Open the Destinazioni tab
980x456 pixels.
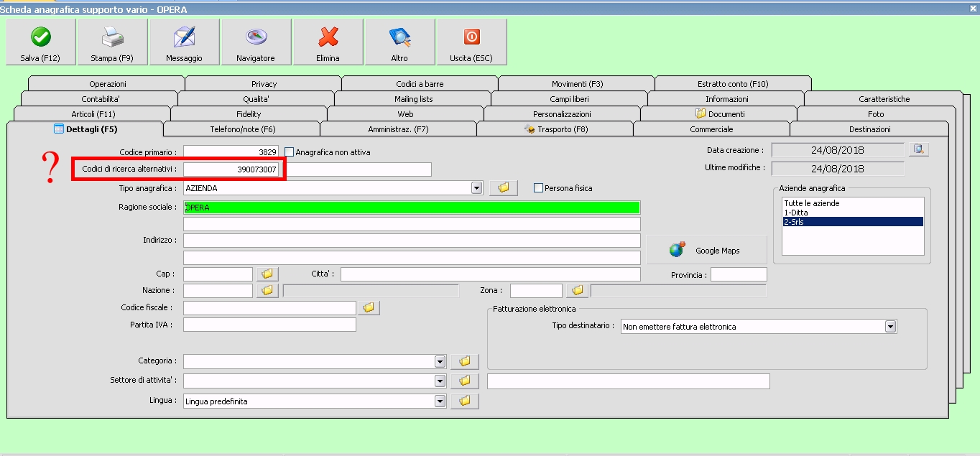[869, 129]
